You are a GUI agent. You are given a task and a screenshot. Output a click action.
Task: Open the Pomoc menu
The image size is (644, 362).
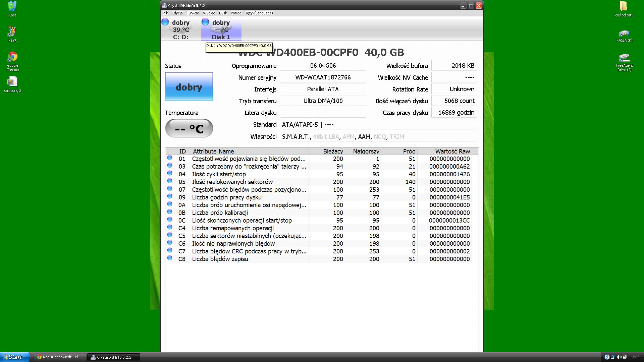pos(236,13)
